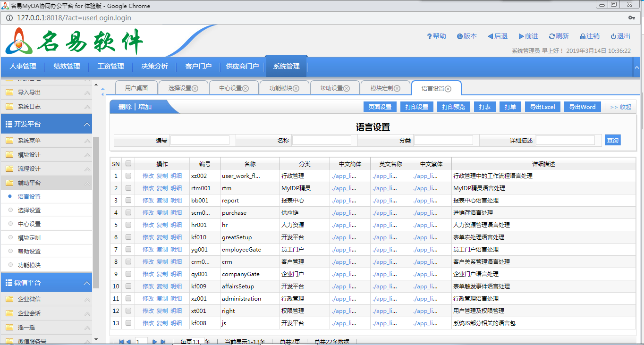The image size is (644, 345).
Task: Collapse the 开发平台 sidebar section
Action: [x=87, y=124]
